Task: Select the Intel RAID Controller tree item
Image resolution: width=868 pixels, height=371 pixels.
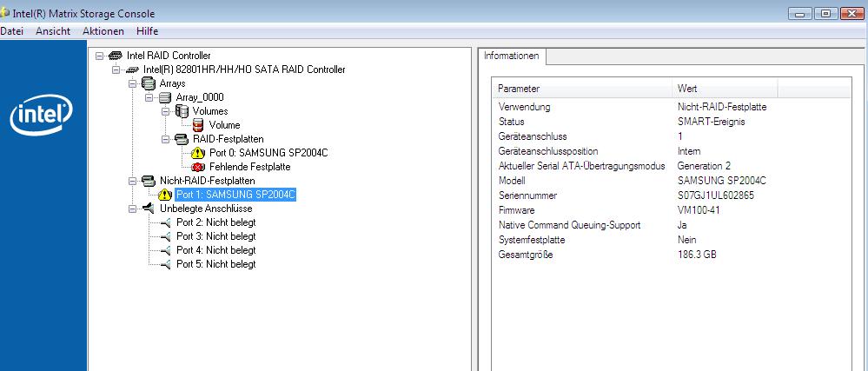Action: point(169,56)
